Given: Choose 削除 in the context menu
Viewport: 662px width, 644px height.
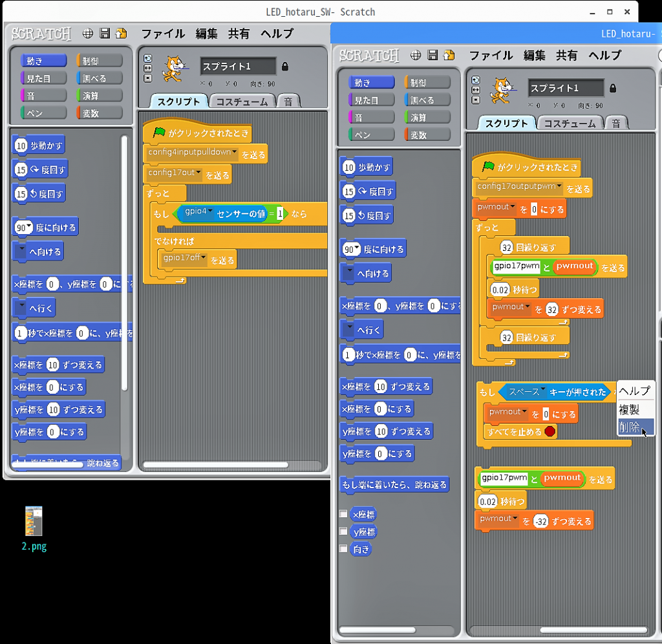Looking at the screenshot, I should pyautogui.click(x=635, y=427).
